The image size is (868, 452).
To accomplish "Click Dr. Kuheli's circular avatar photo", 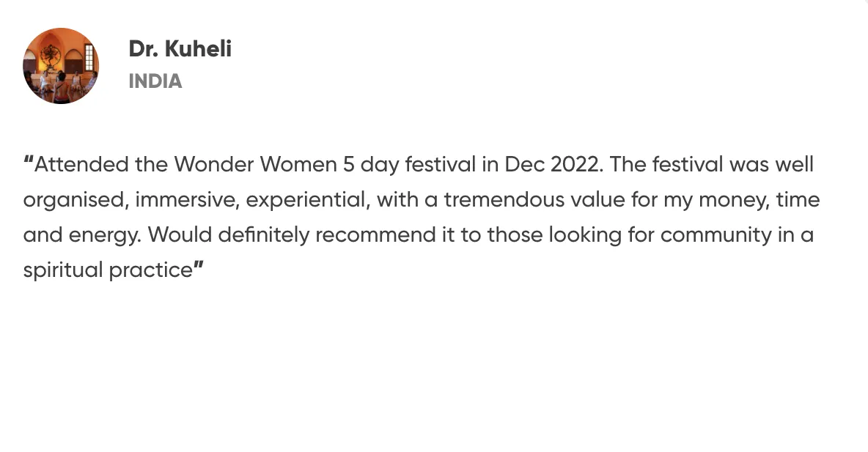I will tap(61, 66).
